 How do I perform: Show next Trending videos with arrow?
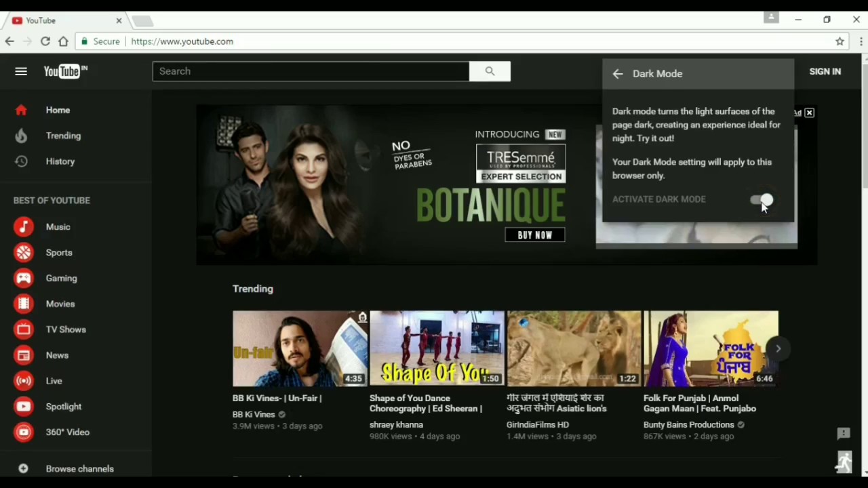778,348
